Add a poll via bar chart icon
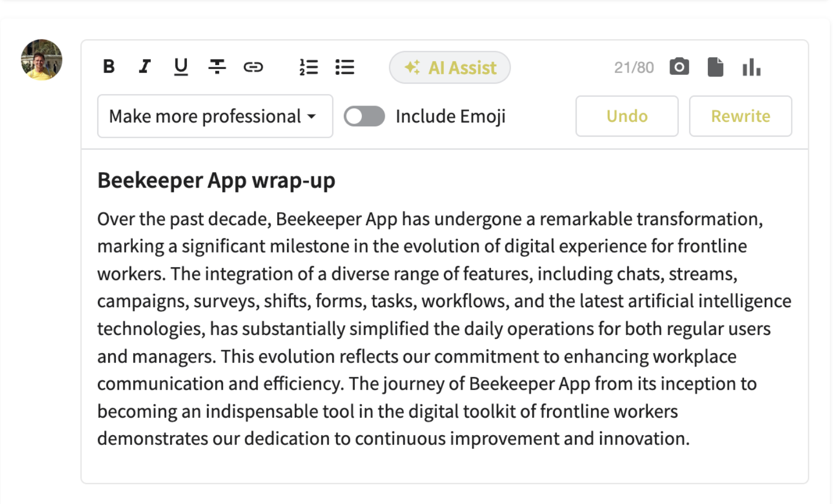 pyautogui.click(x=751, y=67)
